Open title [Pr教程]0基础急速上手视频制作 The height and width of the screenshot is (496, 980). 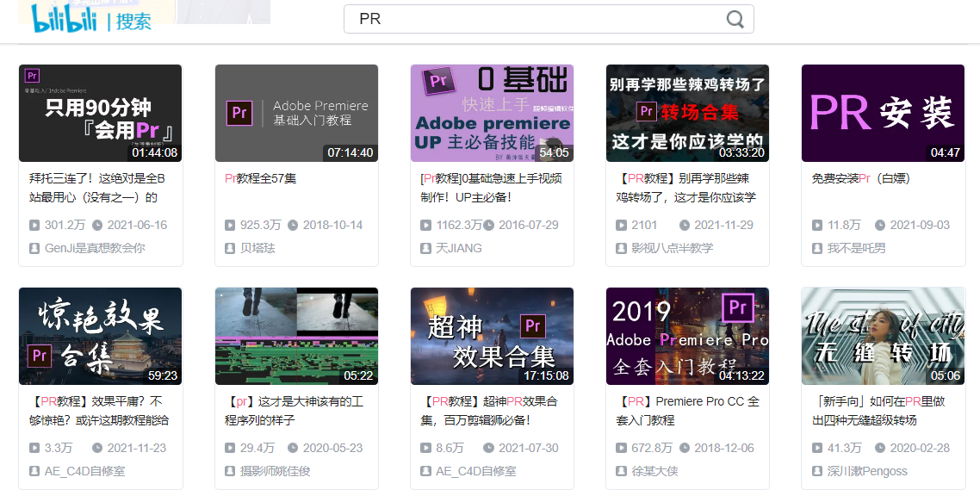tap(491, 188)
